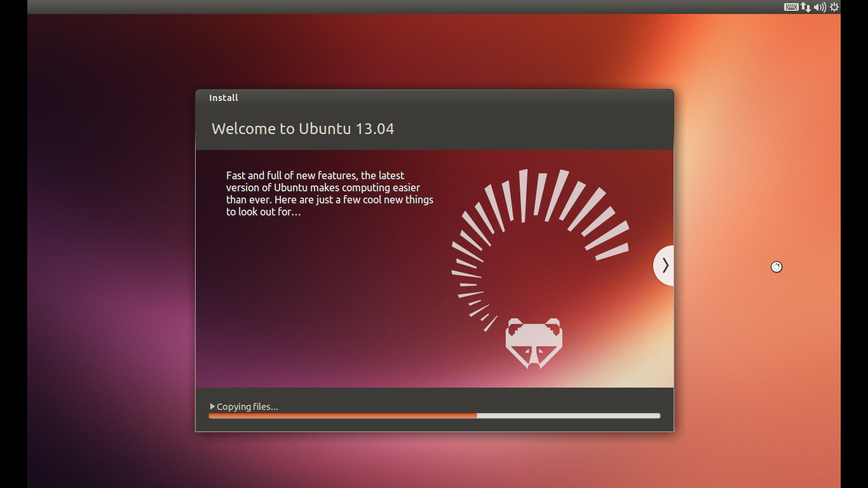Click the Install window title
The height and width of the screenshot is (488, 868).
pyautogui.click(x=224, y=98)
